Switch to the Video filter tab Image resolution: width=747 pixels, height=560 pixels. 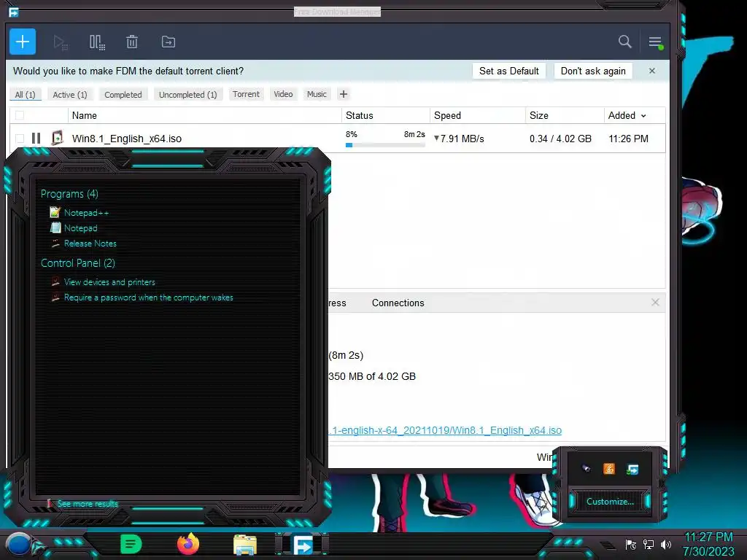click(x=283, y=94)
